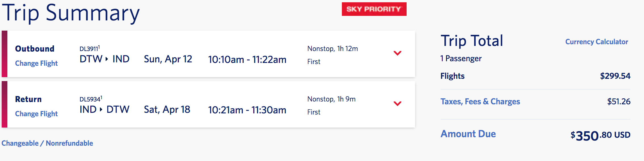Click Change Flight under Outbound
The width and height of the screenshot is (644, 161).
(x=36, y=63)
